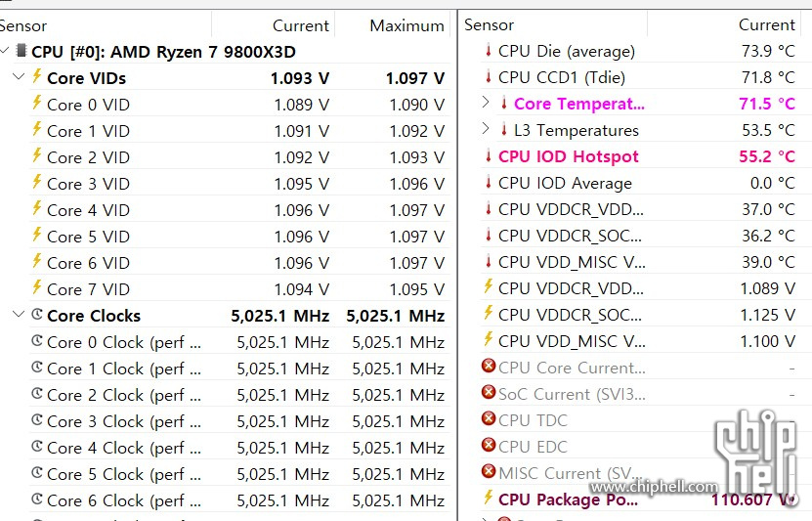
Task: Click the lightning bolt icon for Core VIDs
Action: (37, 77)
